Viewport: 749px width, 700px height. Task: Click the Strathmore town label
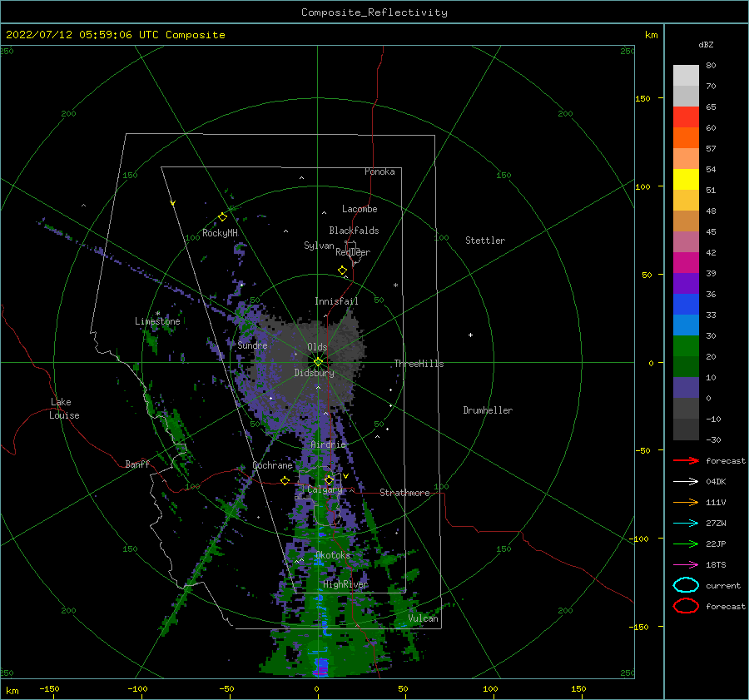(x=404, y=493)
